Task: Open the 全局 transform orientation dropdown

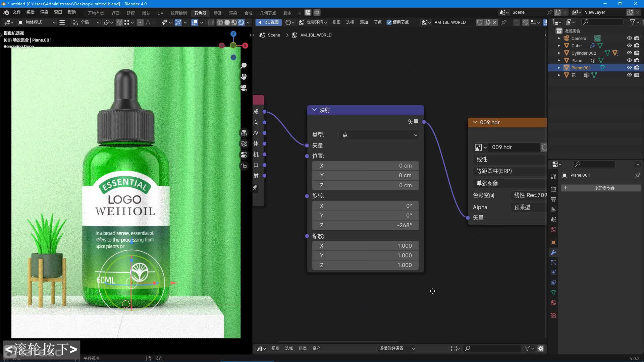Action: tap(86, 22)
